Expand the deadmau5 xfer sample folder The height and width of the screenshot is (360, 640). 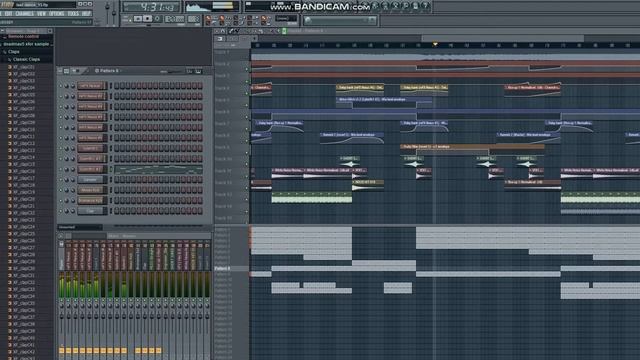pyautogui.click(x=27, y=44)
